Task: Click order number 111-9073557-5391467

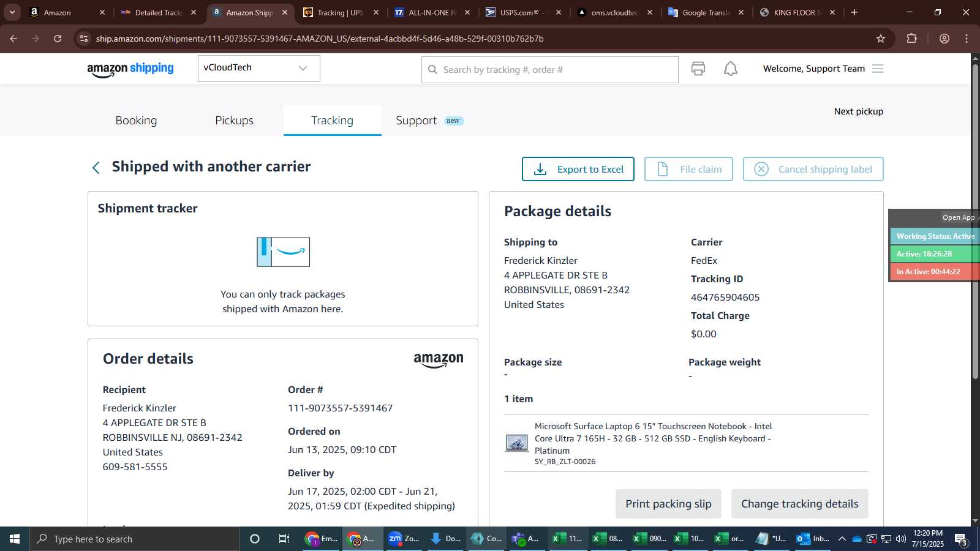Action: [340, 408]
